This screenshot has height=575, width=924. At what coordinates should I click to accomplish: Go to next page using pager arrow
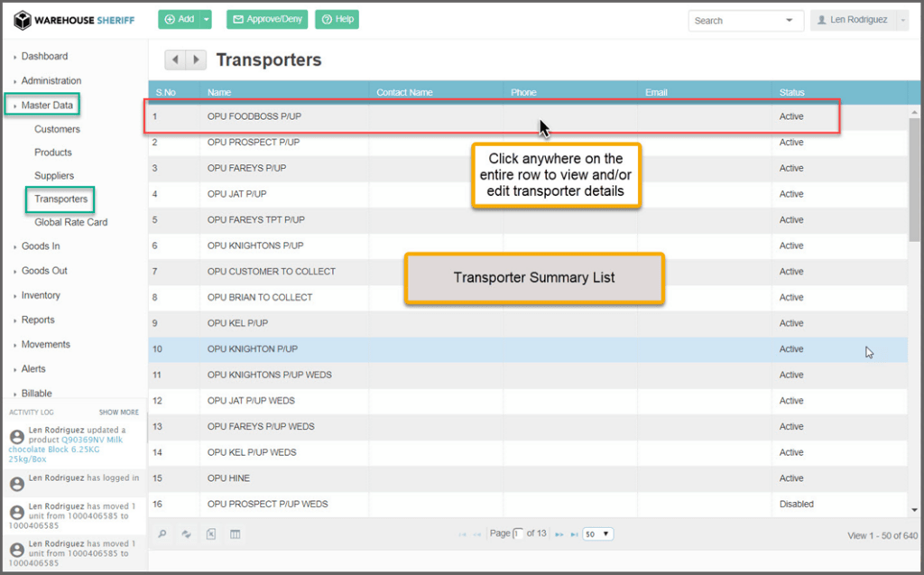click(559, 534)
